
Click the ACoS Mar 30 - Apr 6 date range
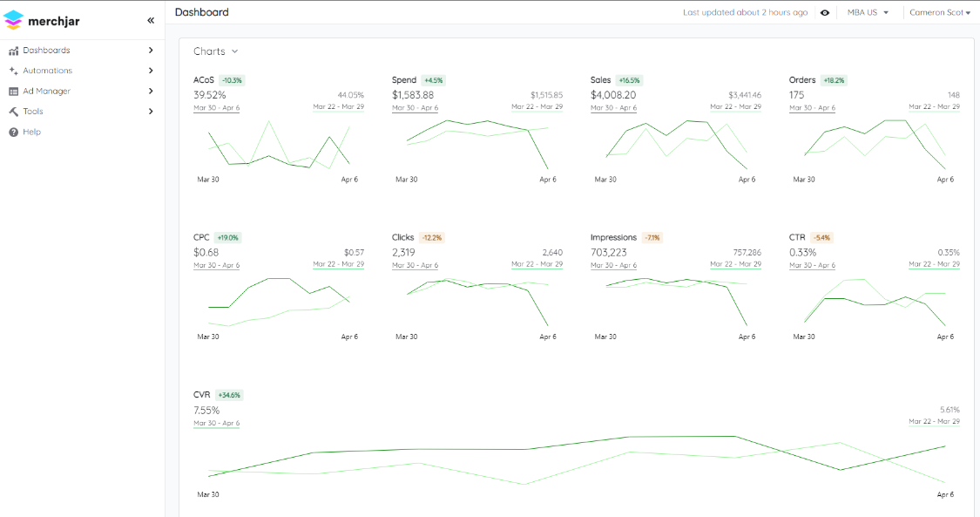click(x=216, y=107)
